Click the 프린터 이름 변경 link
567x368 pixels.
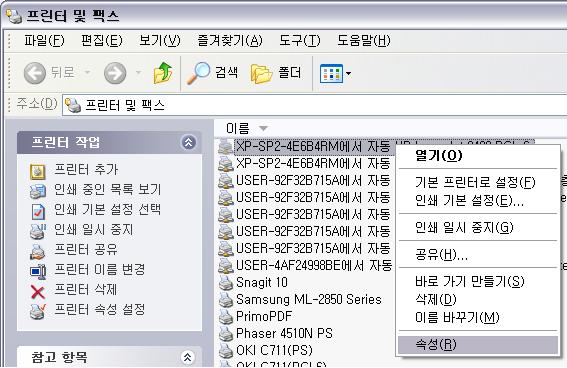99,269
